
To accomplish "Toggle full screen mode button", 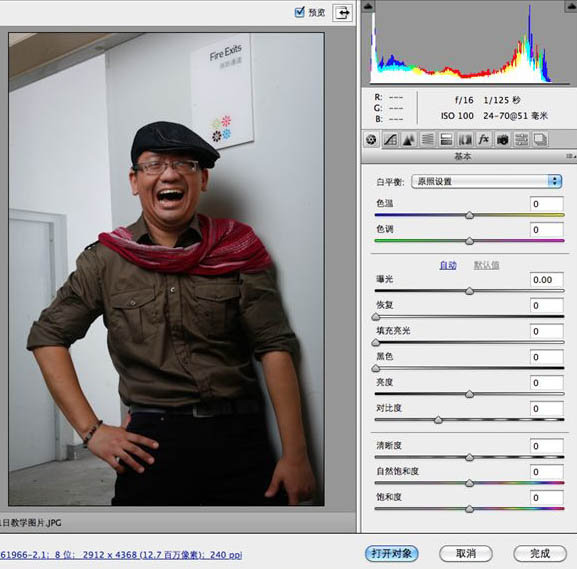I will (x=343, y=13).
